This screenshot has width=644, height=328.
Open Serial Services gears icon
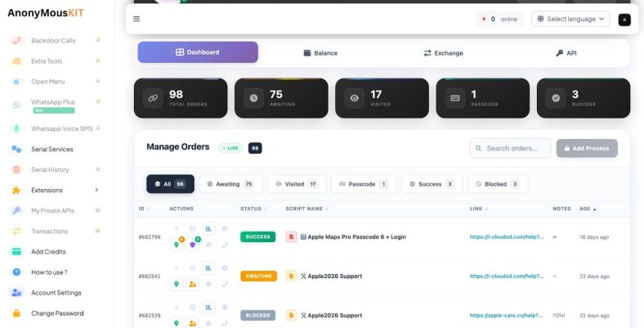[x=16, y=149]
